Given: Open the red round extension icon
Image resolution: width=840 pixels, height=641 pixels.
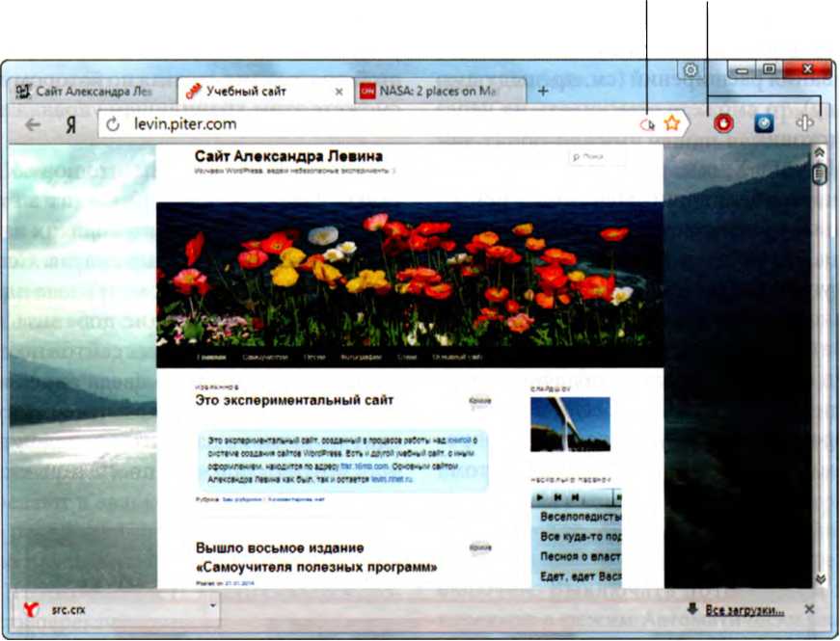Looking at the screenshot, I should [722, 124].
